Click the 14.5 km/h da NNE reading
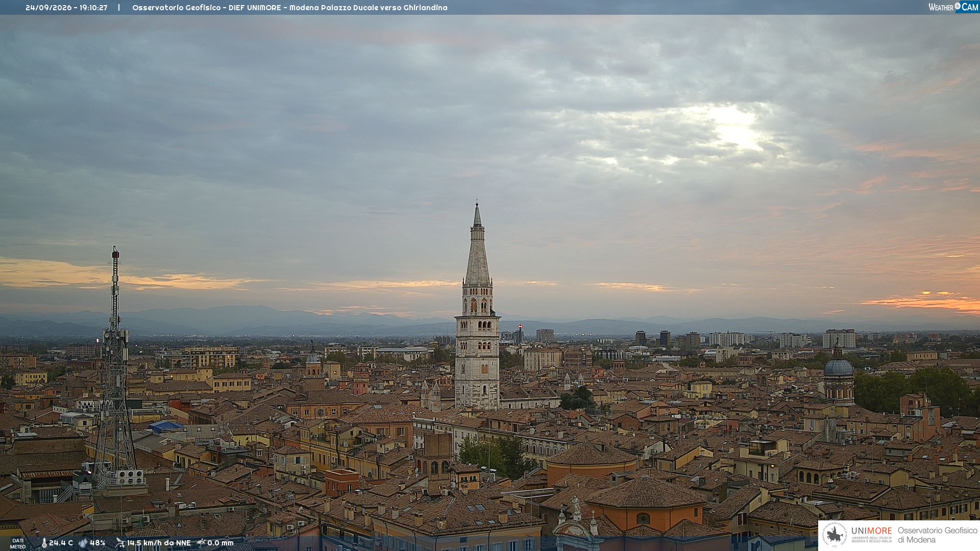This screenshot has height=551, width=980. coord(159,543)
